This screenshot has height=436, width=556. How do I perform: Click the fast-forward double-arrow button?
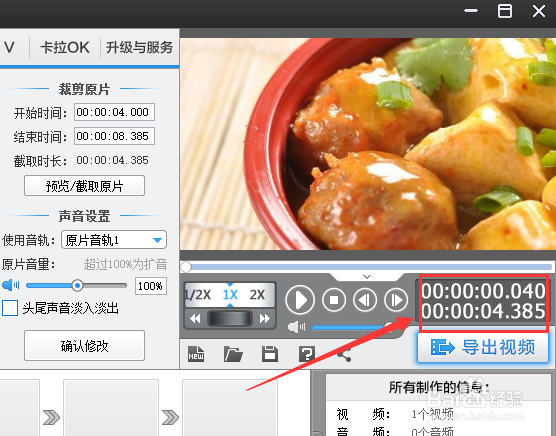(x=265, y=319)
